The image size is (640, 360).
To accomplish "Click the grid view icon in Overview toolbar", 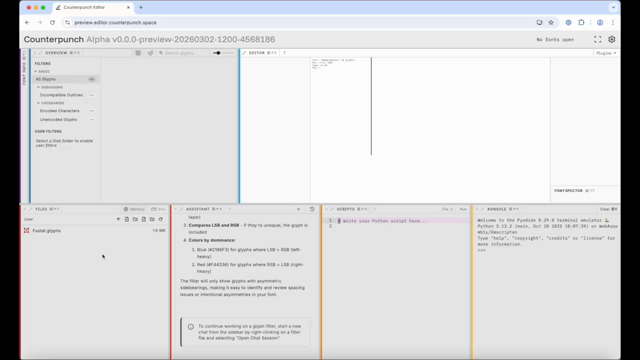I will 138,53.
